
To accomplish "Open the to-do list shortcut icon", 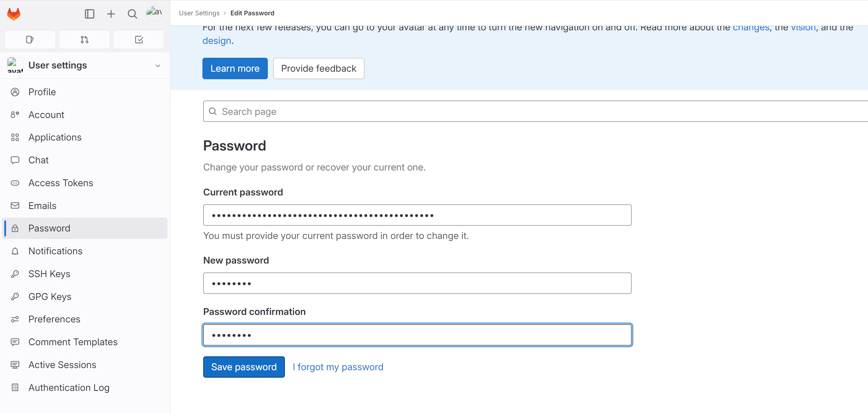I will click(139, 40).
